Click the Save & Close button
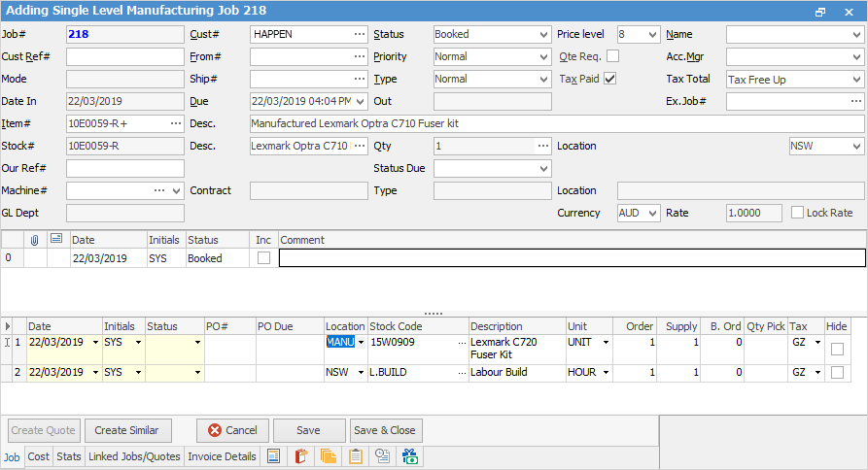The image size is (868, 470). point(385,430)
